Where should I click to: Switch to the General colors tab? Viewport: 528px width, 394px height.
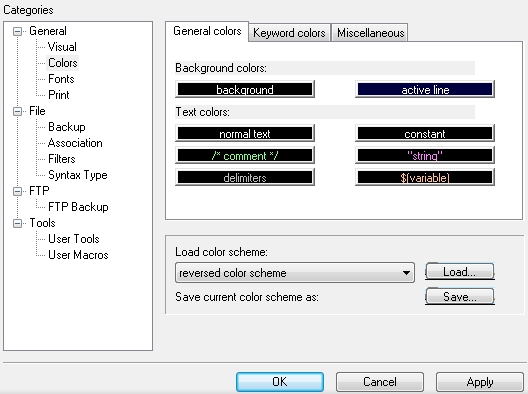[x=207, y=31]
